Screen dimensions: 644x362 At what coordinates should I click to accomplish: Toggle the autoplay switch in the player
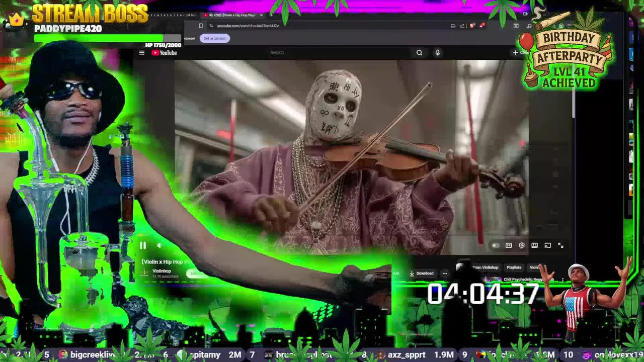point(496,245)
